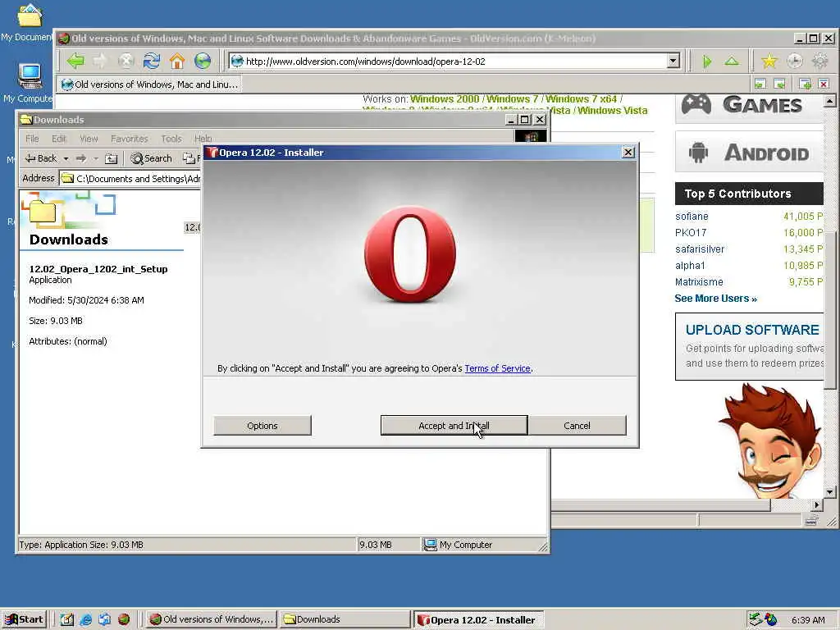
Task: Open browser history clock icon
Action: [x=794, y=61]
